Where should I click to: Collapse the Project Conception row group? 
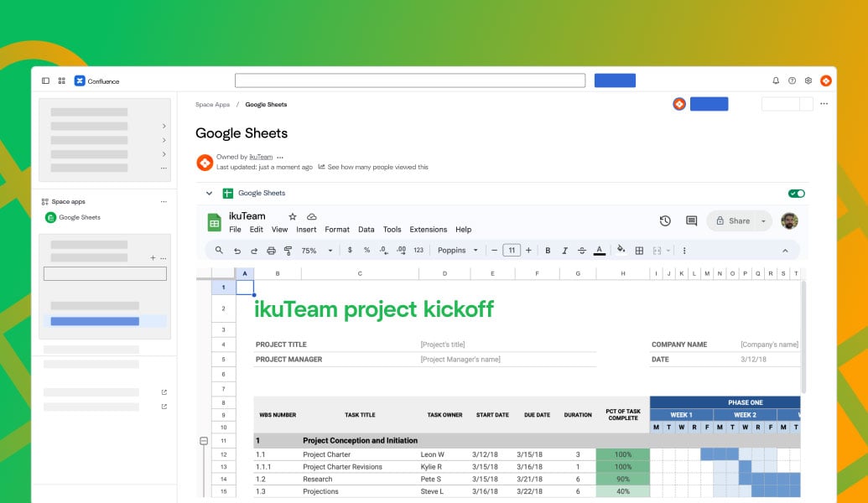click(x=203, y=439)
